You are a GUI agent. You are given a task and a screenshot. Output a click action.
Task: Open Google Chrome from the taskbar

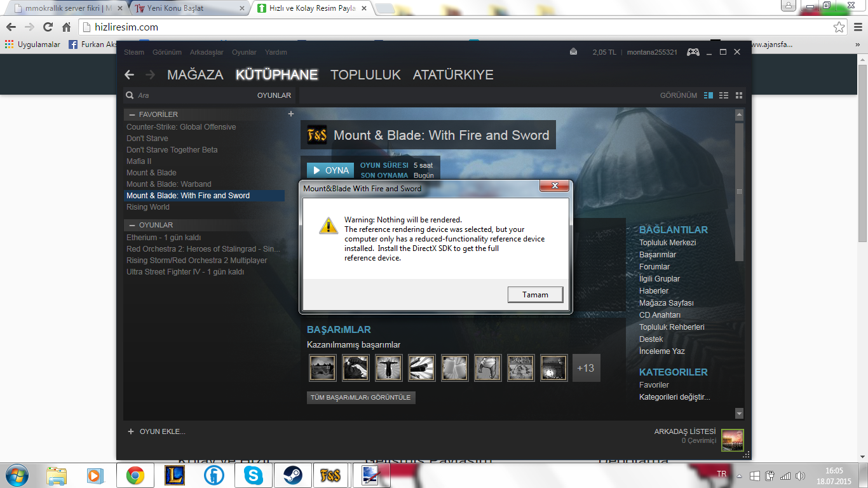pos(135,475)
